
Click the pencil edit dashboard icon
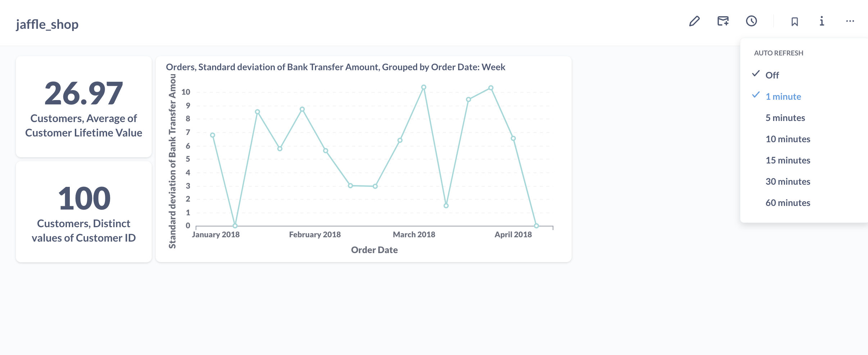tap(694, 22)
